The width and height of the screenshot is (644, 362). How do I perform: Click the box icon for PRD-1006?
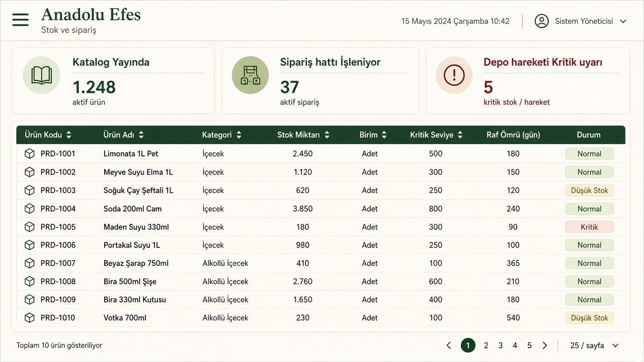pyautogui.click(x=30, y=245)
